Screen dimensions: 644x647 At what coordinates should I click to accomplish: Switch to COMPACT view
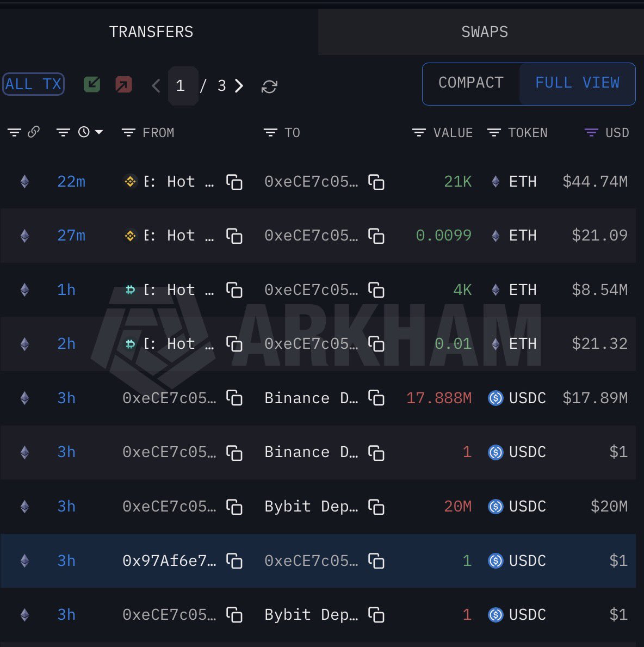click(470, 83)
